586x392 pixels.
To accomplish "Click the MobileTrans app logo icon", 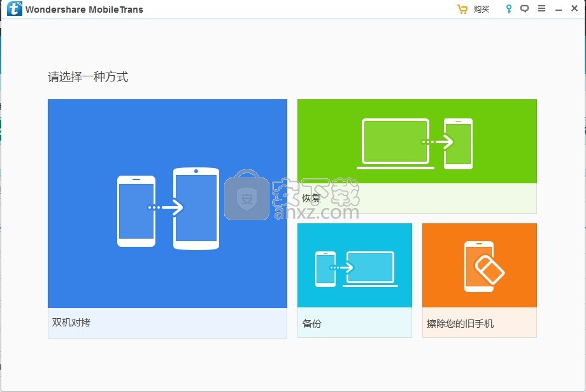I will (14, 10).
